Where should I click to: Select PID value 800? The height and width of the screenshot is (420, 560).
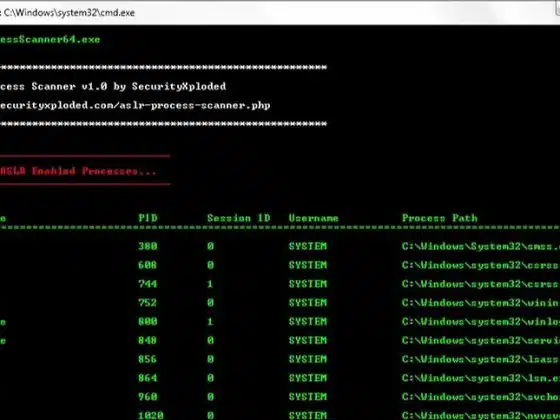point(148,322)
